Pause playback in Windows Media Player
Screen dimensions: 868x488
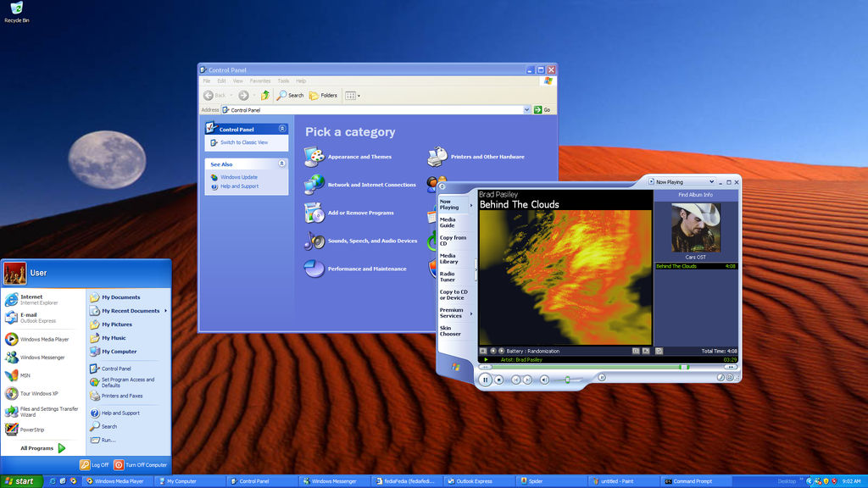click(x=486, y=380)
